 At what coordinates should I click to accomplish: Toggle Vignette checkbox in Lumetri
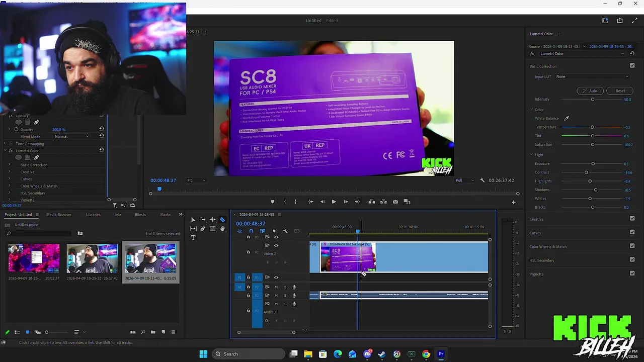[632, 274]
